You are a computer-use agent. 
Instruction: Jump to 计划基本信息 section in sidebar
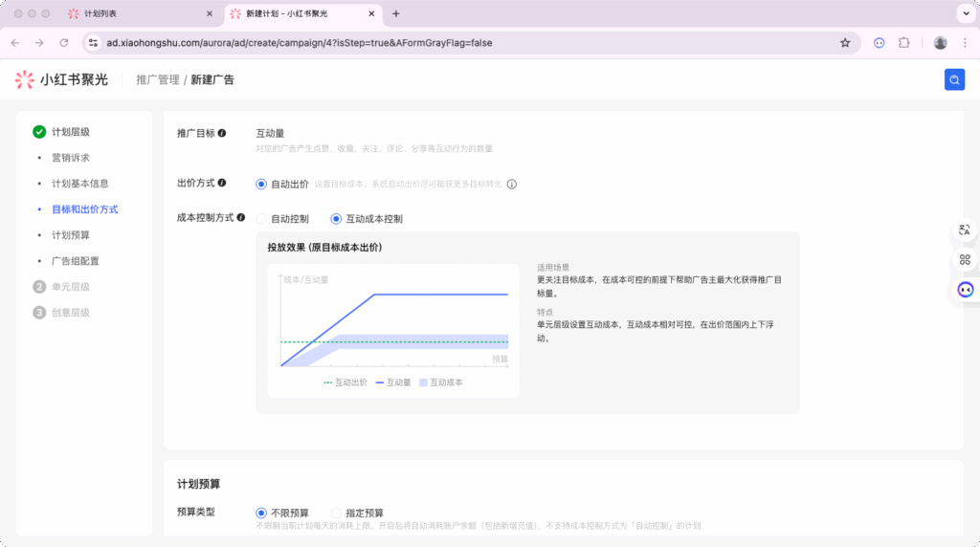click(80, 184)
